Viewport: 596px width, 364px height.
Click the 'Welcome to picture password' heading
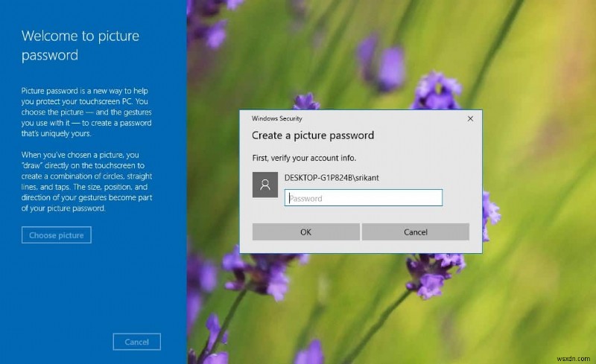click(x=80, y=45)
